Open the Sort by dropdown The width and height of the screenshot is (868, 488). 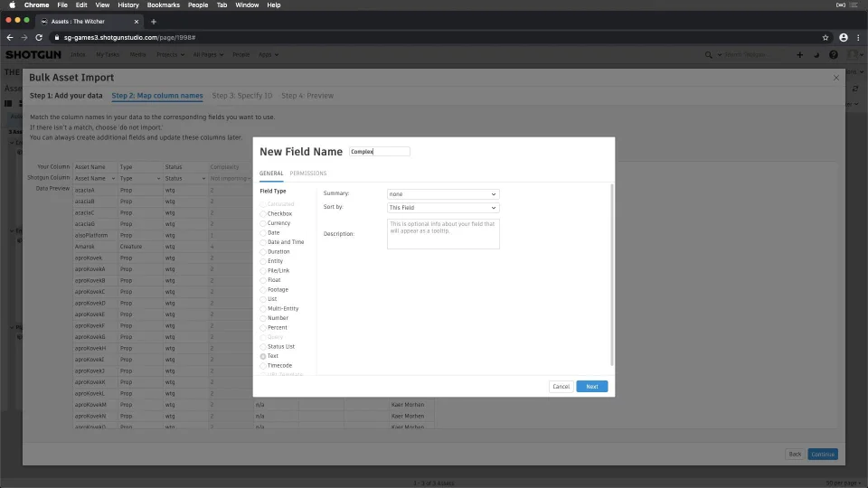pyautogui.click(x=443, y=208)
